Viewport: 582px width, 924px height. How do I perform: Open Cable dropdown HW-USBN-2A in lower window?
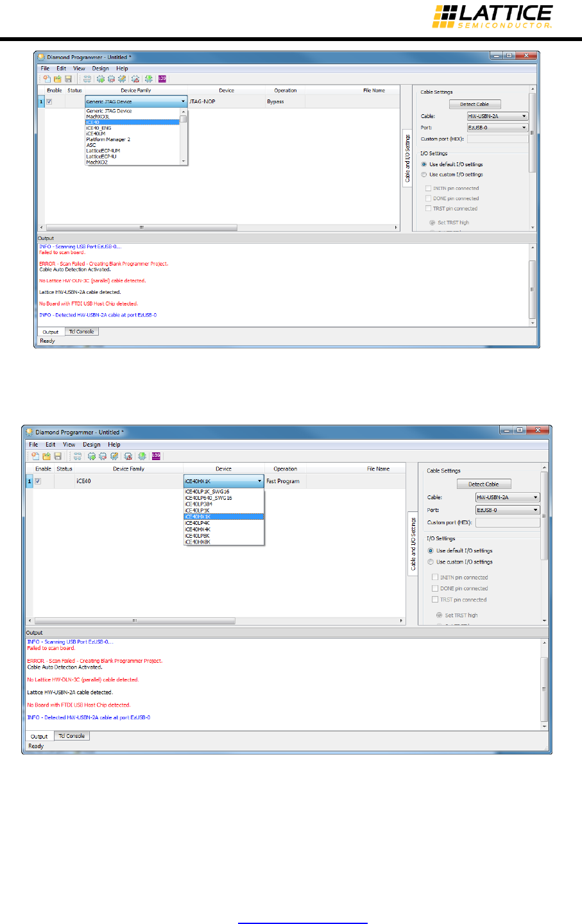click(x=508, y=497)
